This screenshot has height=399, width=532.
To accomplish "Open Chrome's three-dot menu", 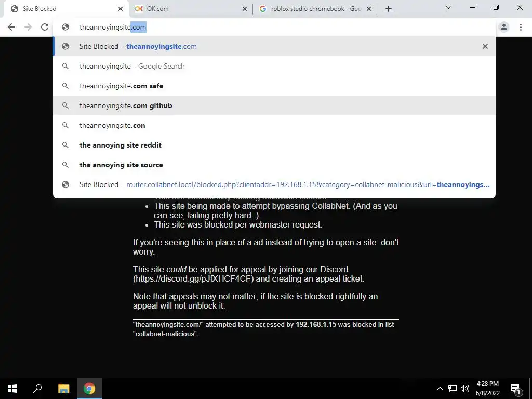I will [521, 27].
